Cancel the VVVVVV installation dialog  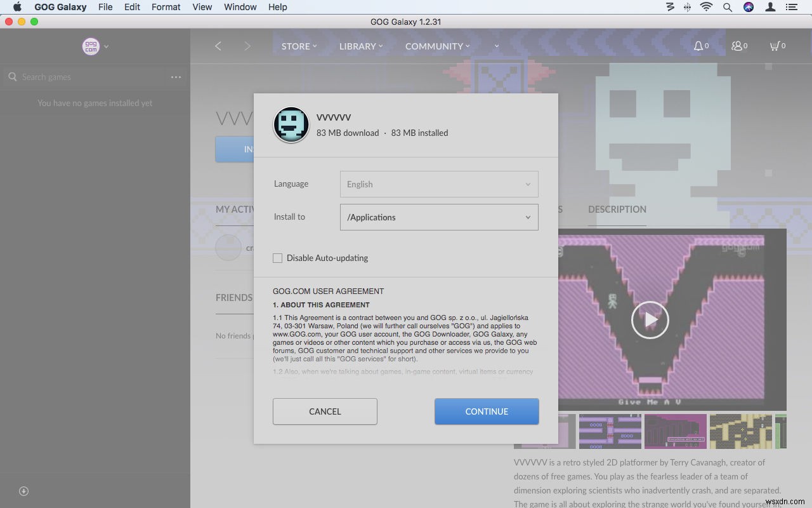[x=325, y=411]
